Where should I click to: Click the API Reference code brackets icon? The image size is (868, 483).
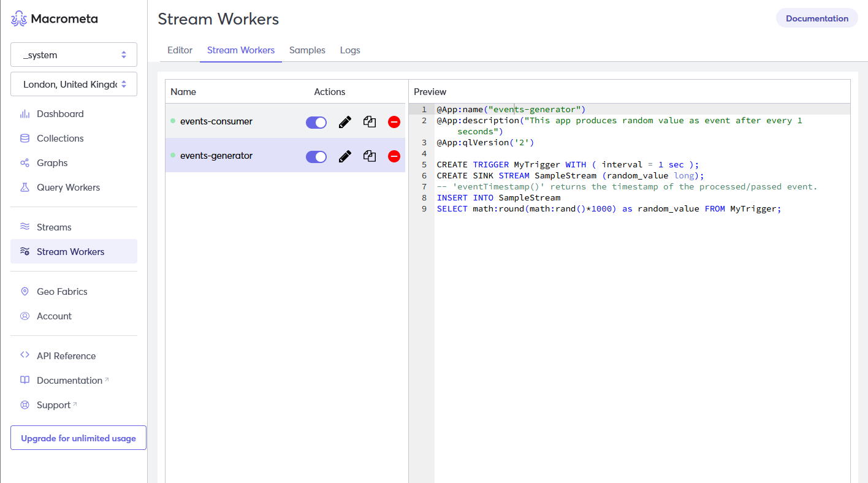point(25,356)
